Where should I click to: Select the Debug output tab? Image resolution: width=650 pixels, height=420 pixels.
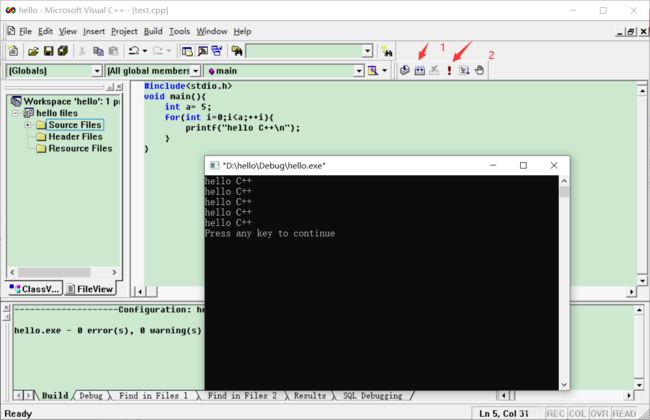click(x=91, y=396)
